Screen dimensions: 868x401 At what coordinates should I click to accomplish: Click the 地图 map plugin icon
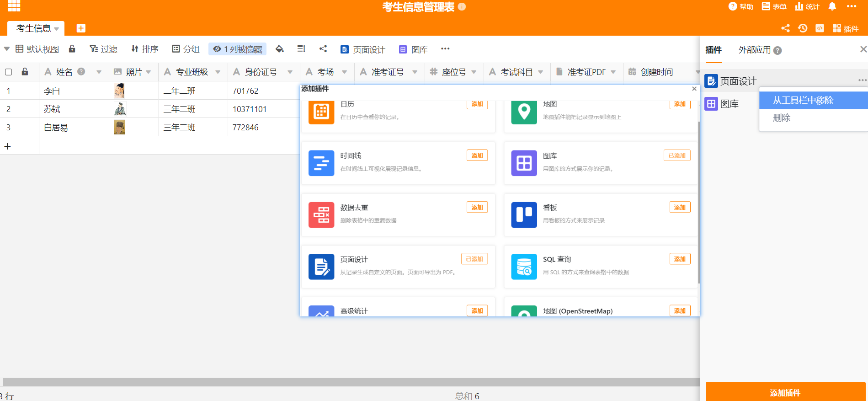(x=524, y=112)
